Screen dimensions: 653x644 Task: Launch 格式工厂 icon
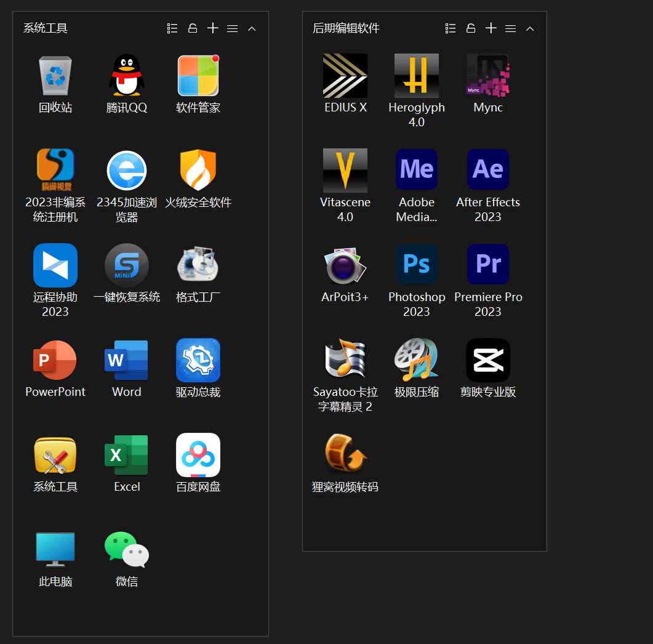pos(198,265)
